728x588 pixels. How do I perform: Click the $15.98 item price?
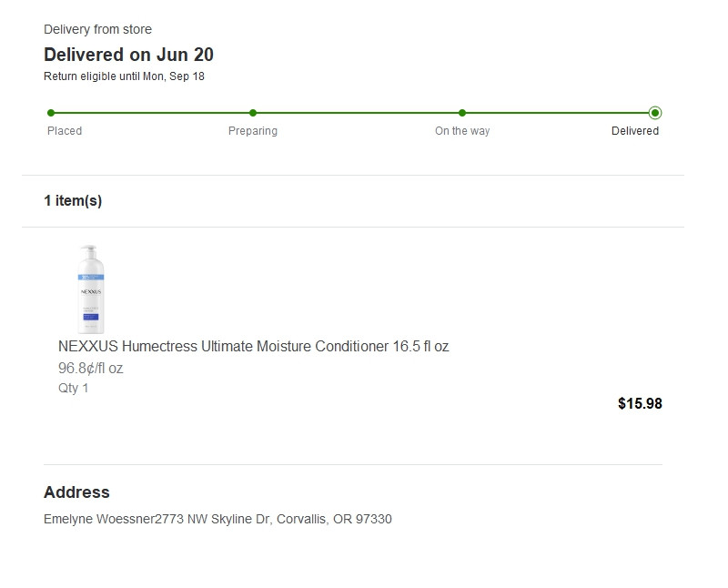click(640, 404)
